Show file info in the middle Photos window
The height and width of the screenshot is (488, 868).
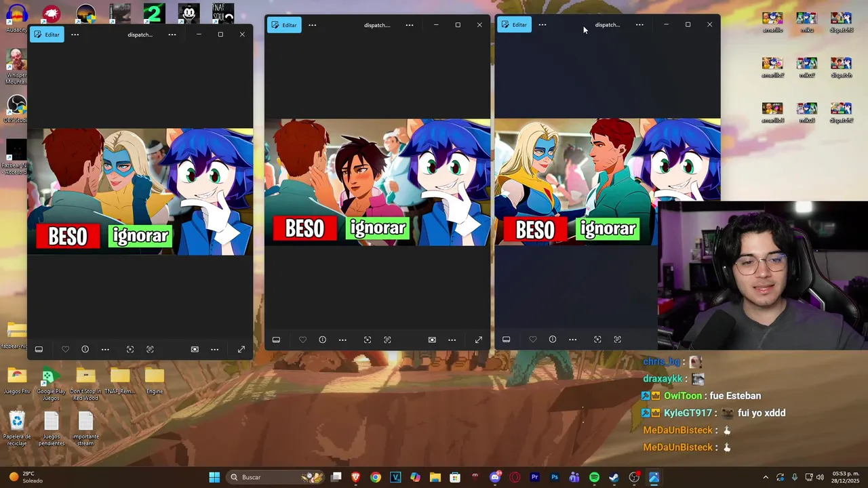pos(322,340)
